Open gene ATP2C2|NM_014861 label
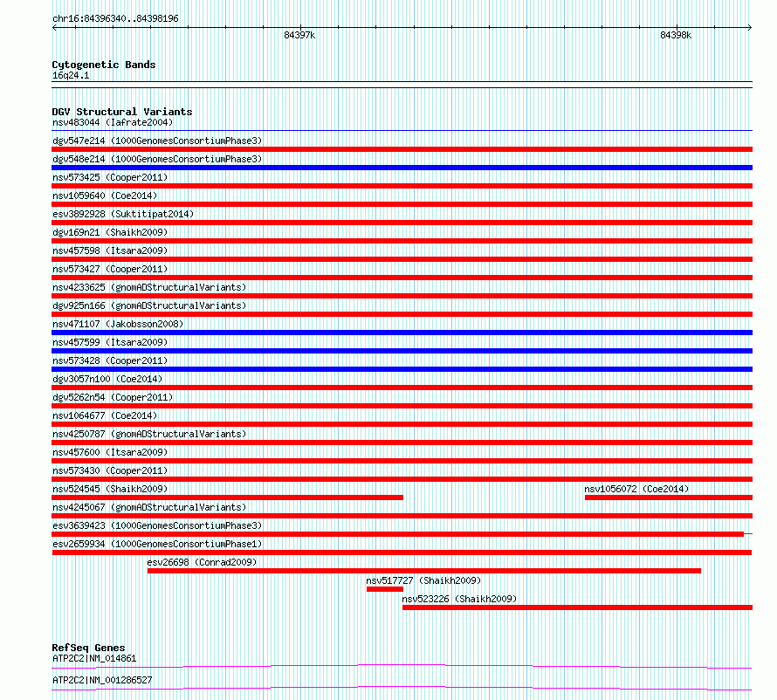The height and width of the screenshot is (700, 777). pyautogui.click(x=94, y=658)
